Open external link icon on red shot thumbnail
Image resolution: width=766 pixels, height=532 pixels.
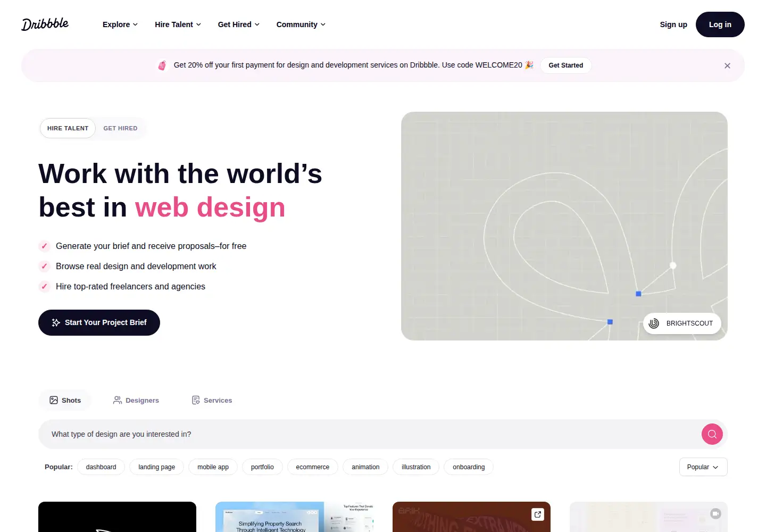[x=538, y=514]
